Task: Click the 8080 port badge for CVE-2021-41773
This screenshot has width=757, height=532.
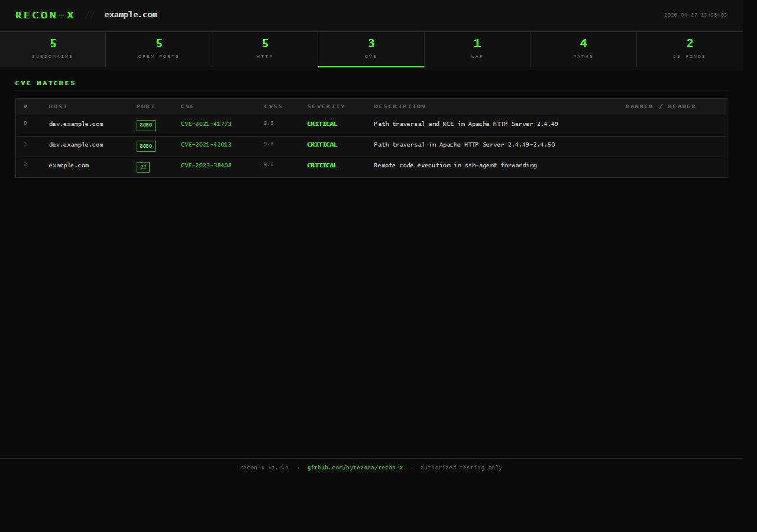Action: click(146, 125)
